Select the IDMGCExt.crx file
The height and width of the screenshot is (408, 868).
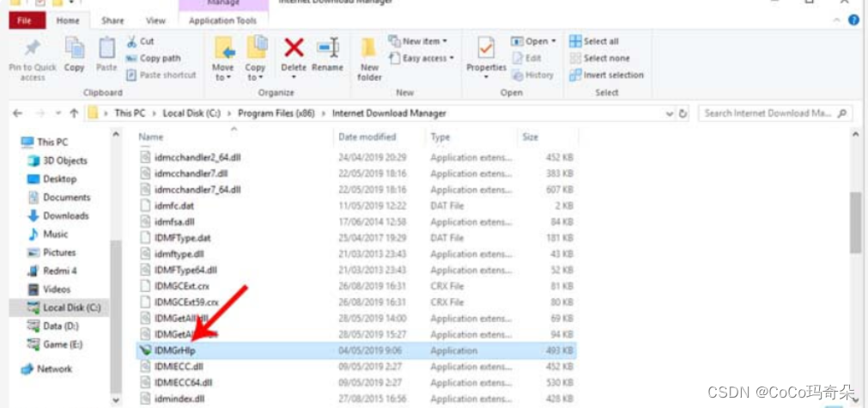click(x=356, y=286)
